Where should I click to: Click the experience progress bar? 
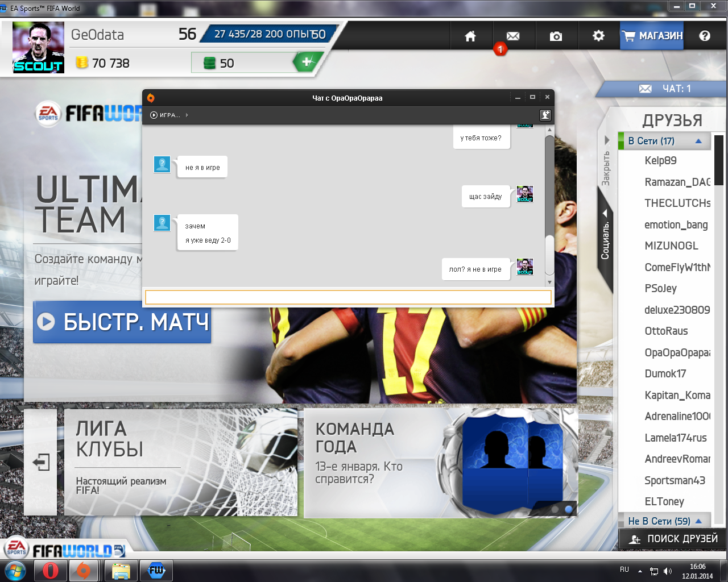[270, 34]
